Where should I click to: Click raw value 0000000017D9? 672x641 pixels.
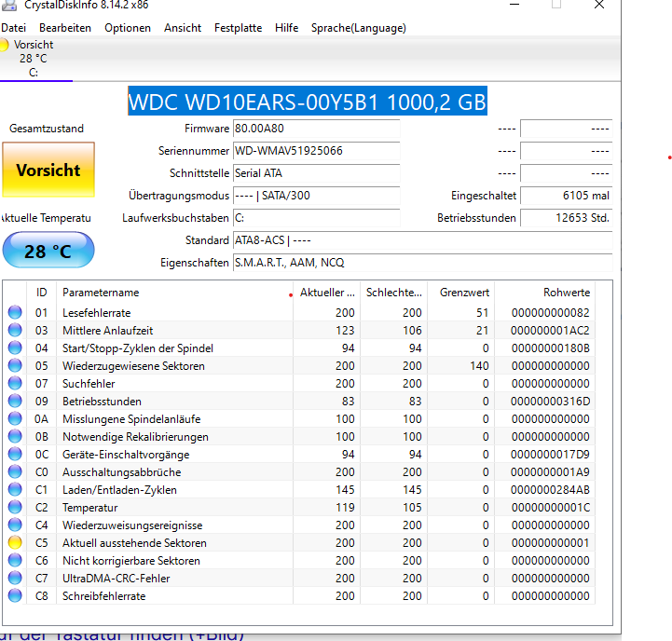point(550,454)
